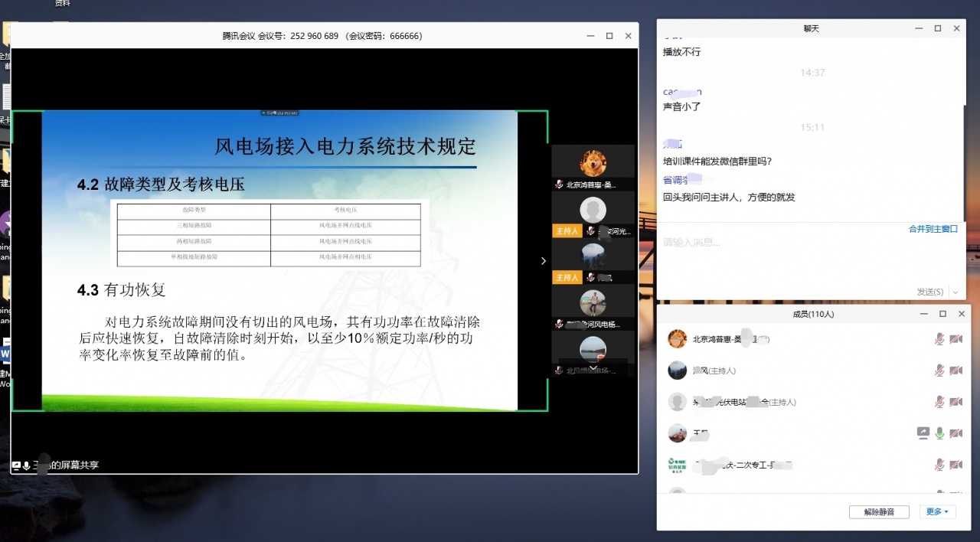The height and width of the screenshot is (542, 980).
Task: Click the Shiba dog avatar in the video strip
Action: (x=593, y=163)
